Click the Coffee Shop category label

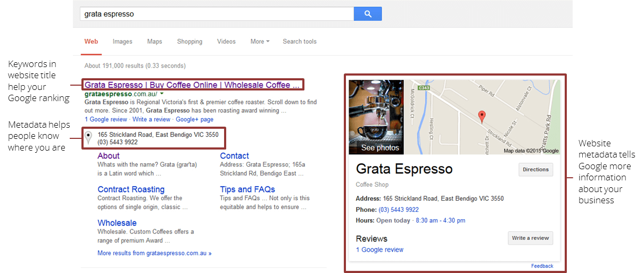(373, 185)
